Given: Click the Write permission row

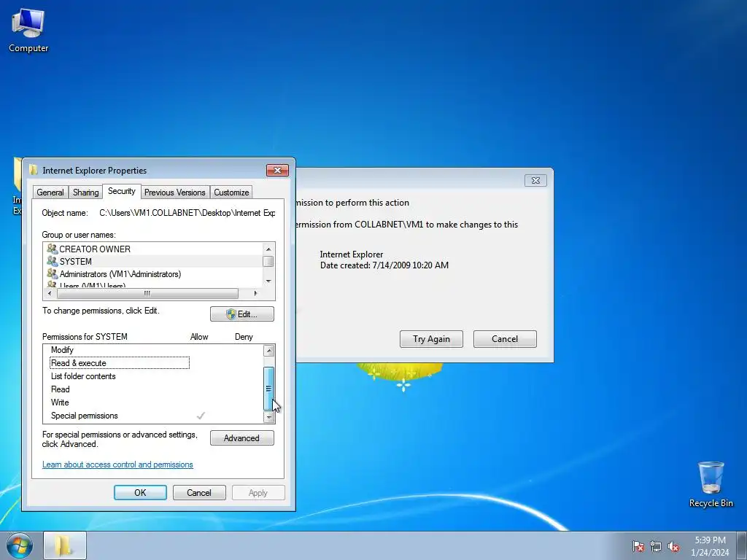Looking at the screenshot, I should point(153,402).
